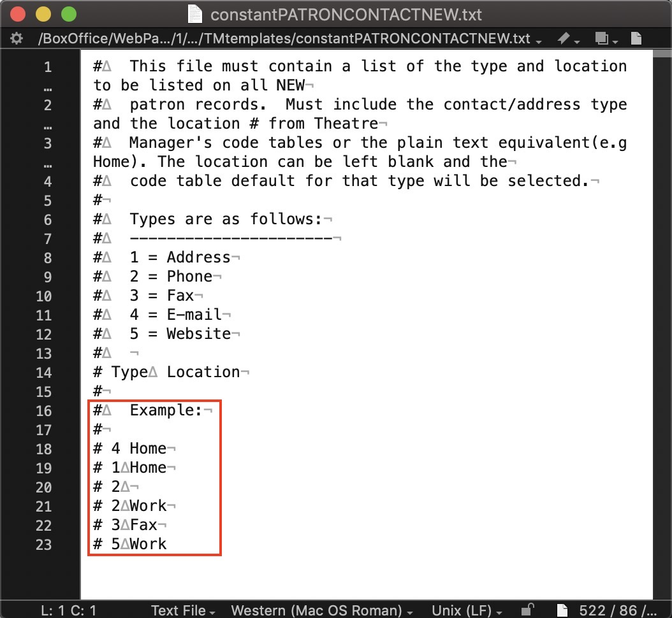Open the Text File language dropdown
The image size is (672, 618).
(x=183, y=610)
